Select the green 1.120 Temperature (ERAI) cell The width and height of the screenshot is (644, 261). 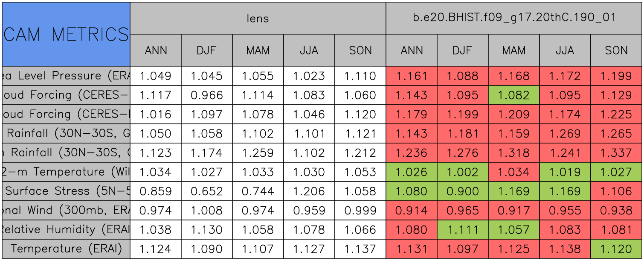[616, 249]
